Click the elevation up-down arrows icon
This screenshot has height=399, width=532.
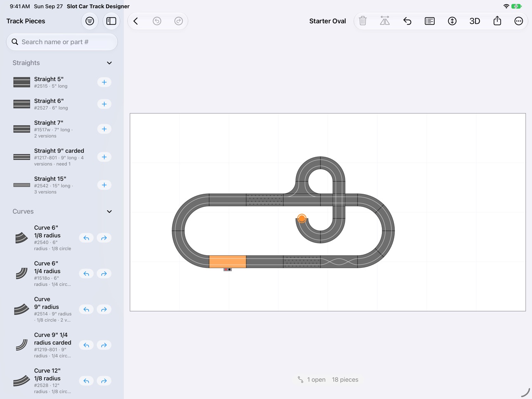click(x=452, y=21)
